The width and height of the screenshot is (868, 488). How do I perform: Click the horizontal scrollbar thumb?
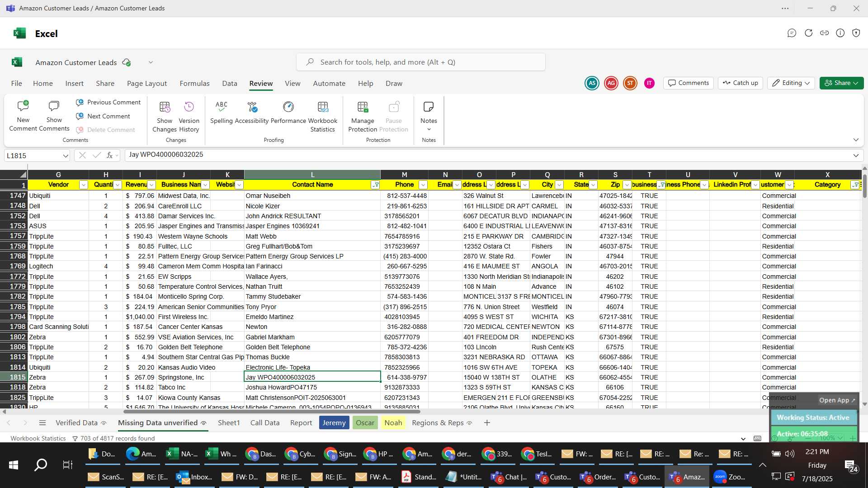(272, 412)
